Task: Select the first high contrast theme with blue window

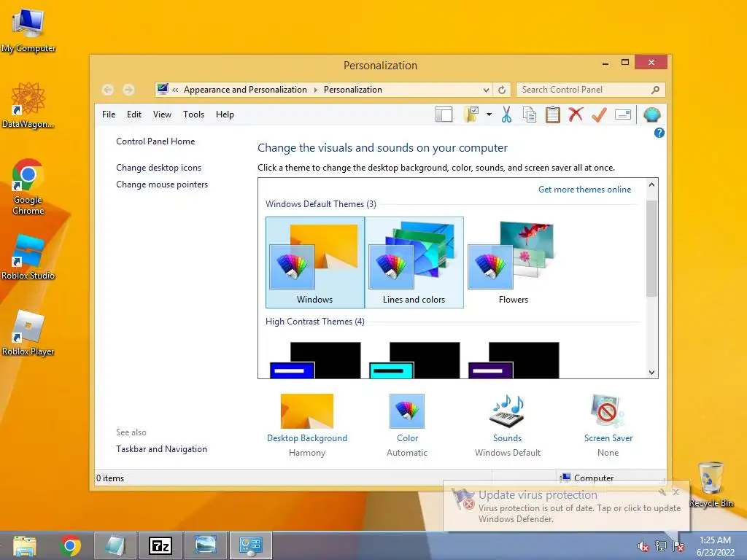Action: [x=315, y=360]
